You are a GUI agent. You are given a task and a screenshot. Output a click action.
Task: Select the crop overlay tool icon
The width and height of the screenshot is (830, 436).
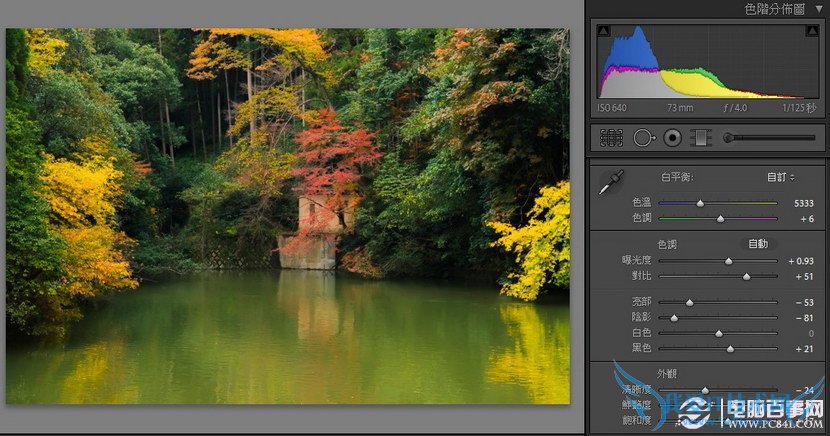[x=611, y=138]
